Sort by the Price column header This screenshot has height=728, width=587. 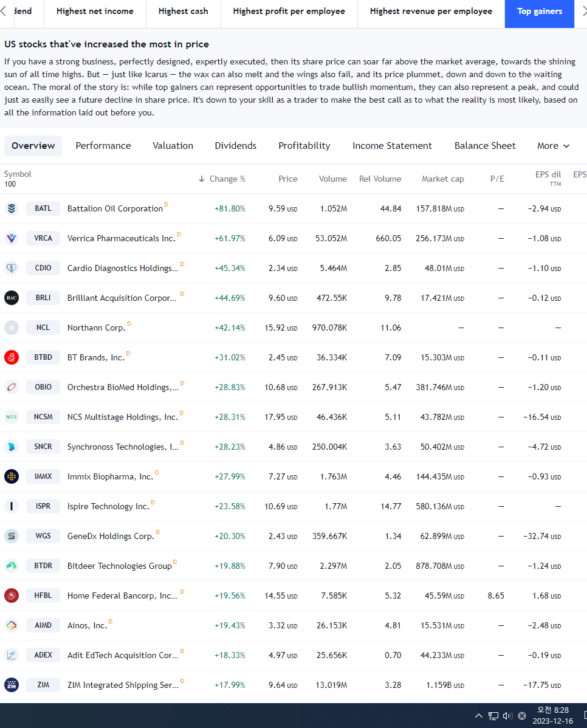pyautogui.click(x=288, y=179)
